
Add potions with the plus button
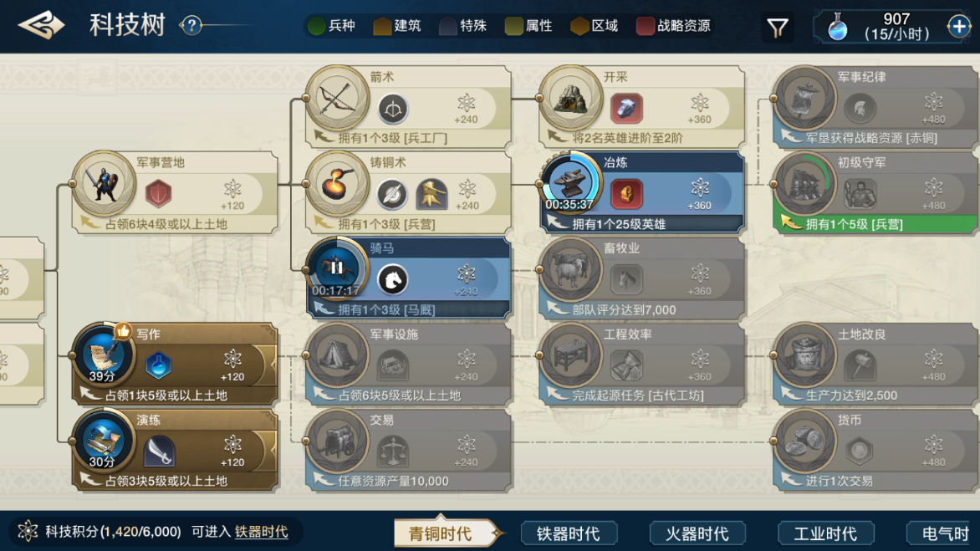pos(958,27)
